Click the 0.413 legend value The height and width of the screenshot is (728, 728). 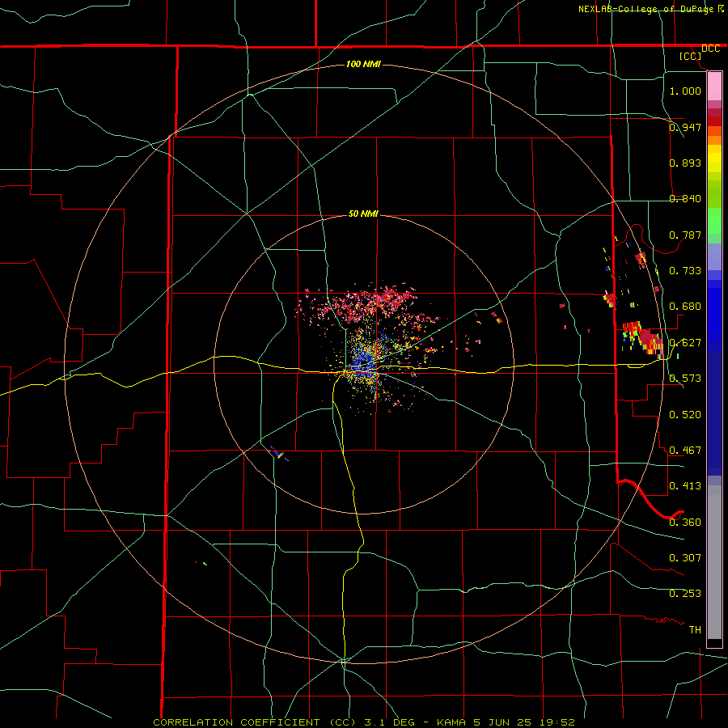coord(685,485)
